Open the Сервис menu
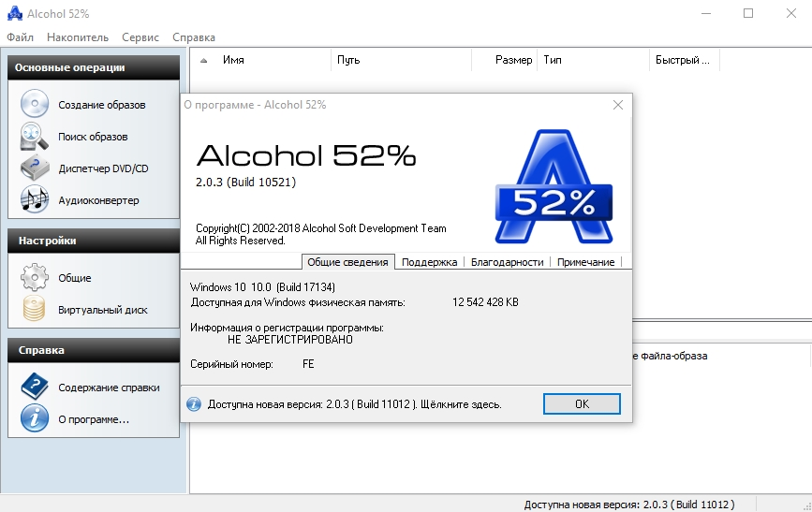Viewport: 812px width, 512px height. 140,37
